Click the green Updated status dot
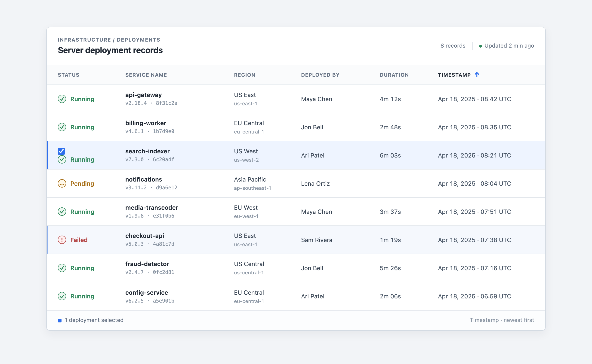The width and height of the screenshot is (592, 364). pos(480,46)
